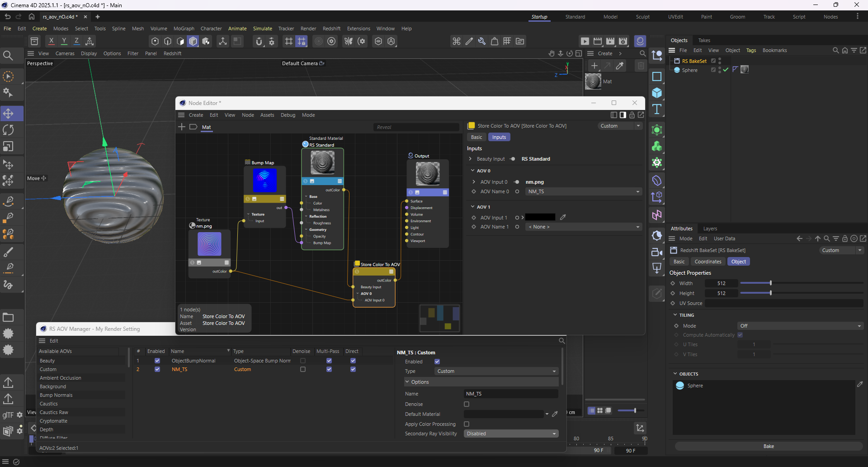Click the search magnifier icon in left toolbar
The height and width of the screenshot is (467, 868).
point(8,56)
